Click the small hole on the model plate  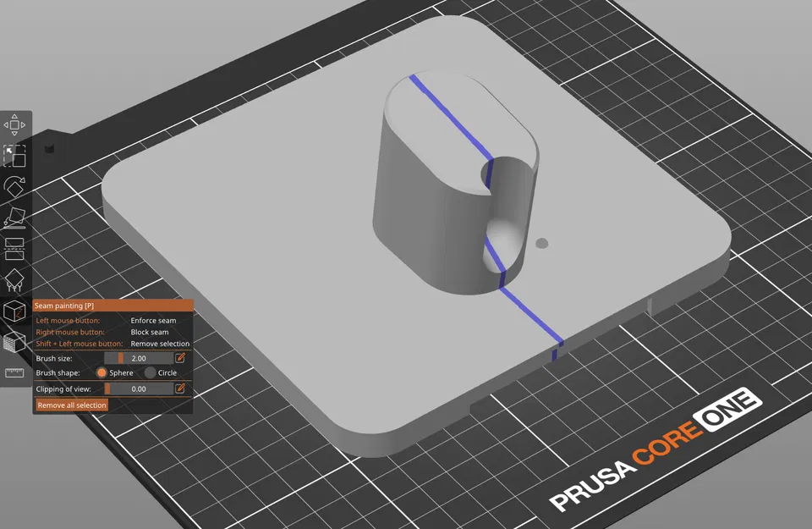pyautogui.click(x=541, y=244)
